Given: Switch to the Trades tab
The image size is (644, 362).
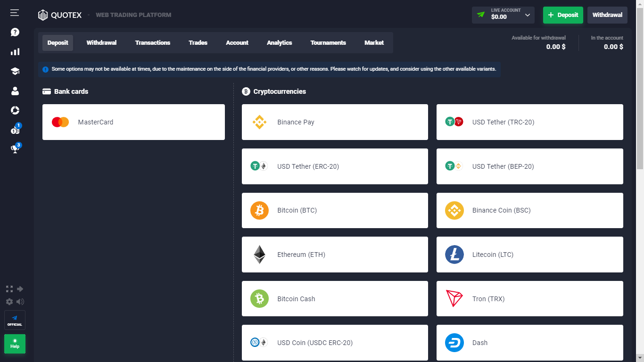Looking at the screenshot, I should pyautogui.click(x=198, y=43).
